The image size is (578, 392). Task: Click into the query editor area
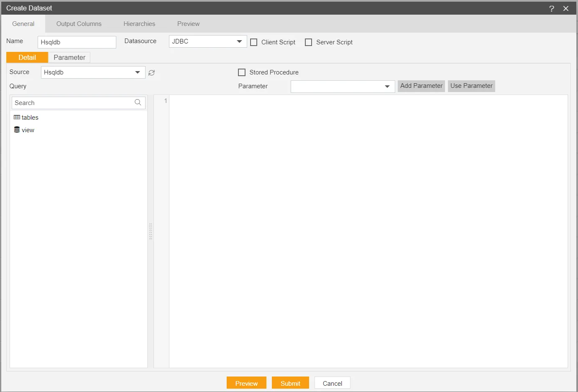click(368, 231)
